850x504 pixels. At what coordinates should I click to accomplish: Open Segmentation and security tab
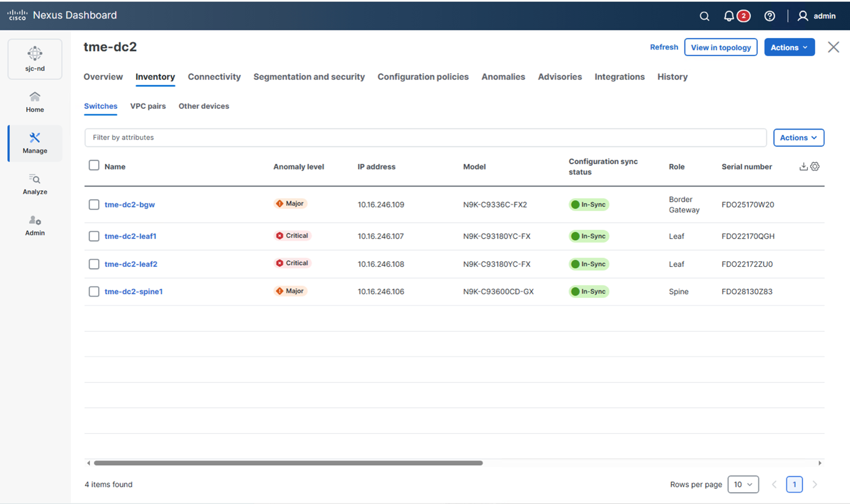pyautogui.click(x=309, y=77)
